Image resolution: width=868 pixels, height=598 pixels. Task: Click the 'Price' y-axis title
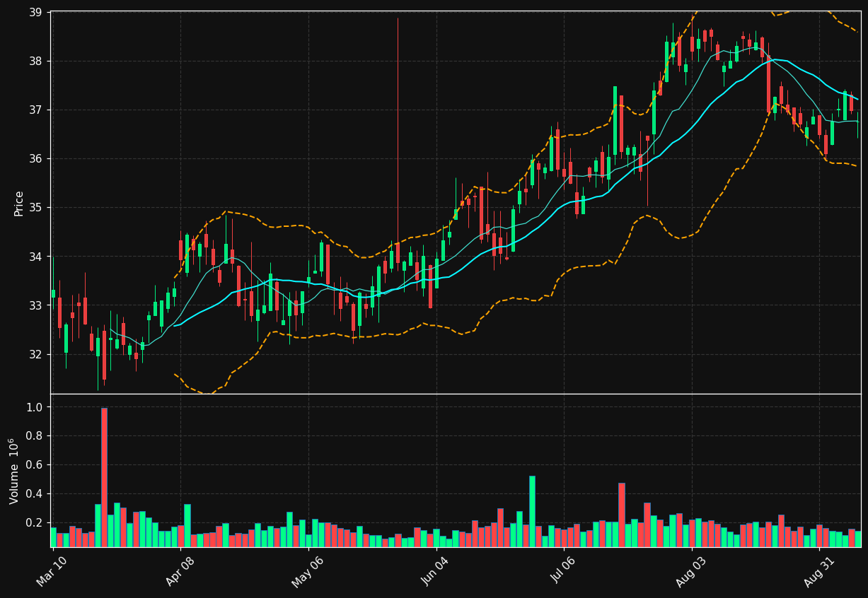19,203
